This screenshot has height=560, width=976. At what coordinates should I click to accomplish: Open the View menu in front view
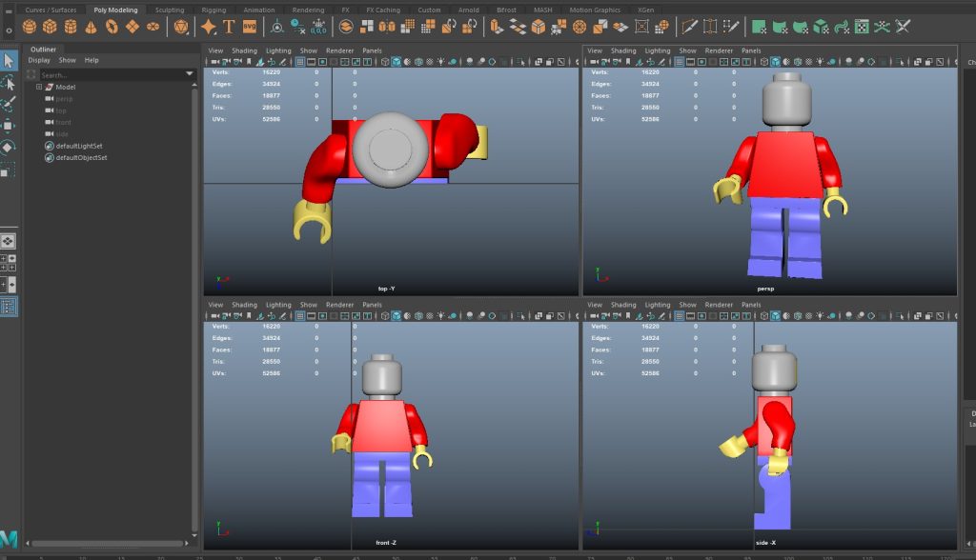coord(215,305)
